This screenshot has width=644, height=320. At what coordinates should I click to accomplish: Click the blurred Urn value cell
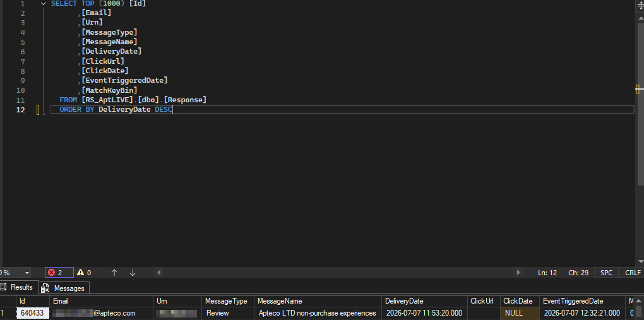[177, 313]
